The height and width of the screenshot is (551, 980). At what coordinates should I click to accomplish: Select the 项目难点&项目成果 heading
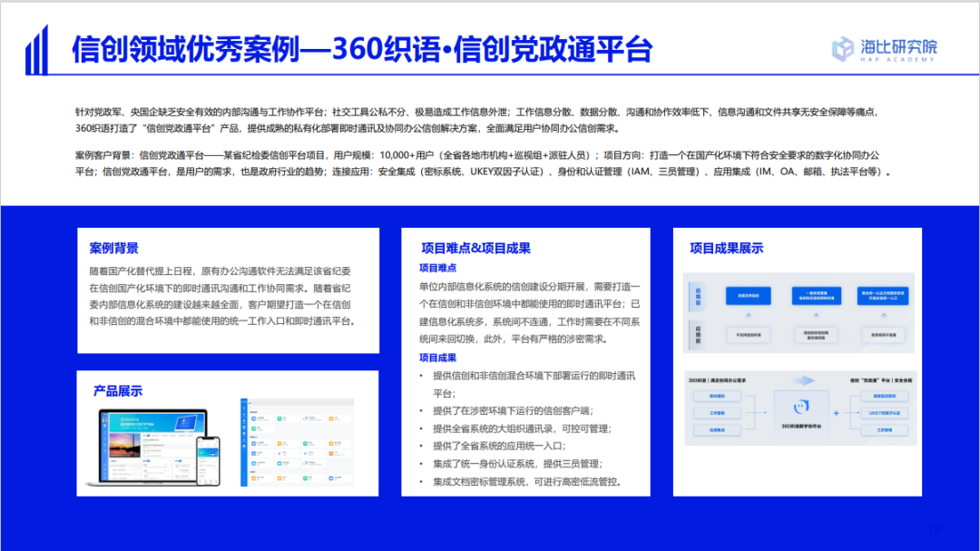click(x=475, y=249)
